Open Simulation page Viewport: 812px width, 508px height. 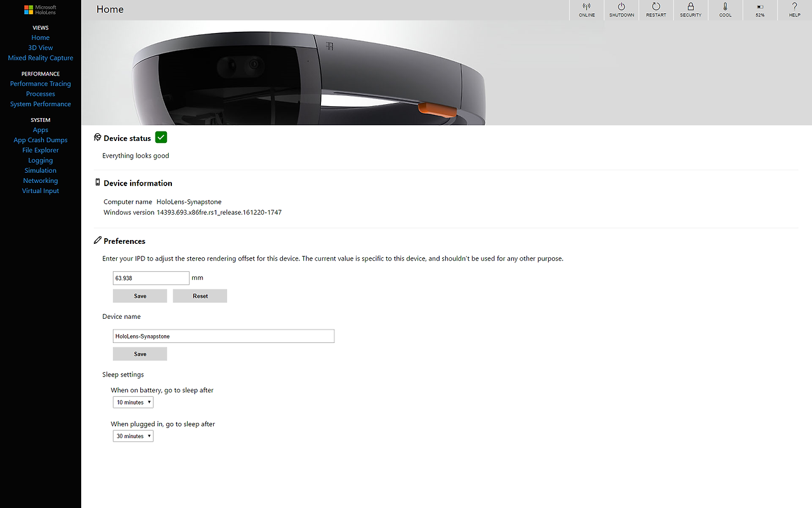[x=41, y=171]
